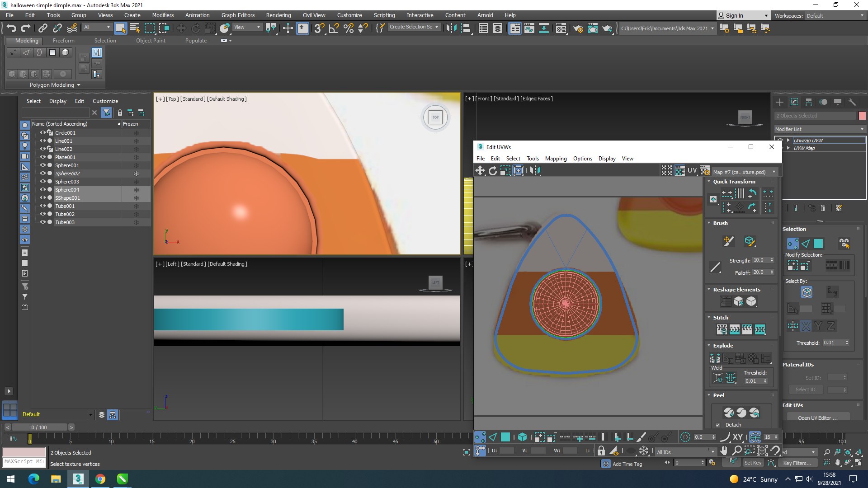868x488 pixels.
Task: Toggle the Angle Snap icon
Action: (x=334, y=28)
